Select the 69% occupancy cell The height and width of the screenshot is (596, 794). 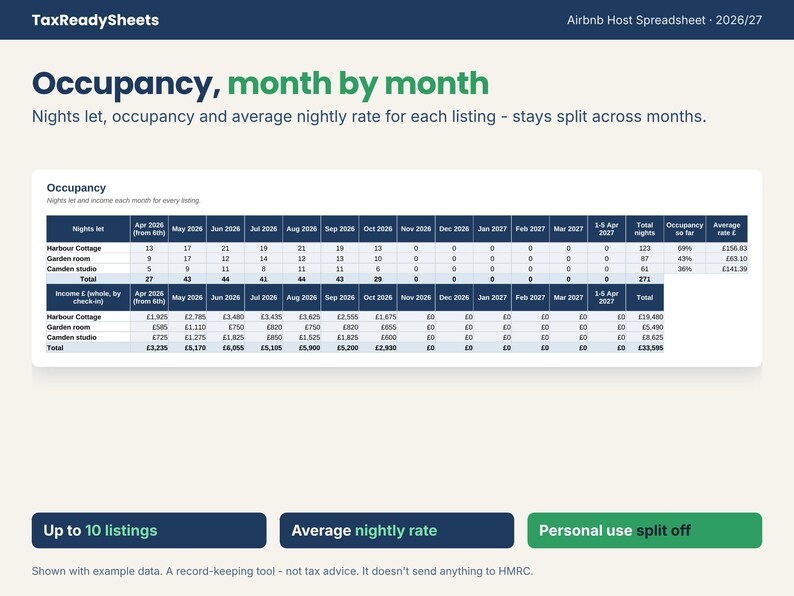pyautogui.click(x=684, y=248)
